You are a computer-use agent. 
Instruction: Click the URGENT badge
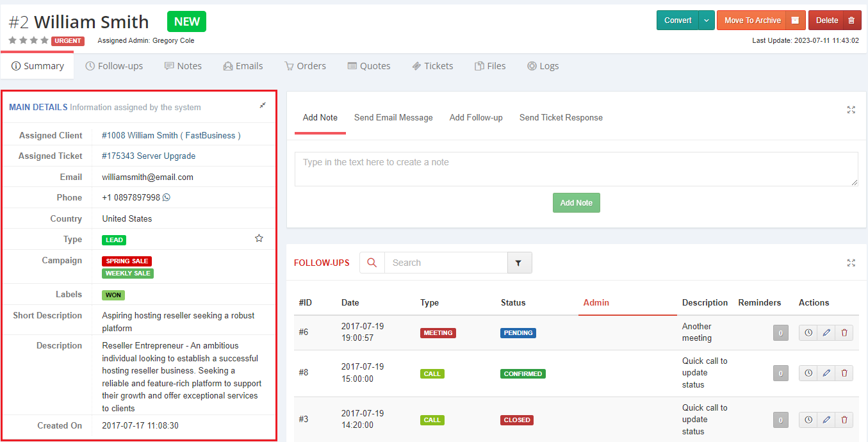tap(67, 41)
